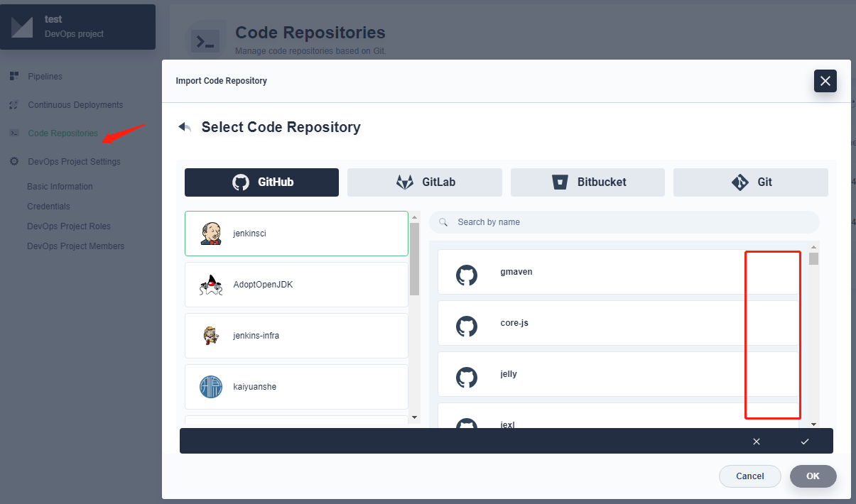Click the repository list scroll-down arrow
The height and width of the screenshot is (504, 856).
813,424
